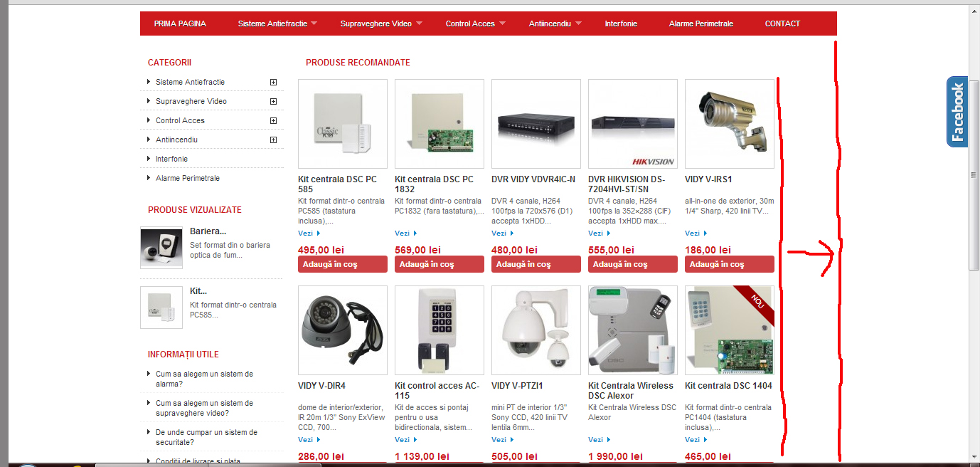
Task: Click the page vertical scrollbar thumb
Action: pyautogui.click(x=974, y=175)
